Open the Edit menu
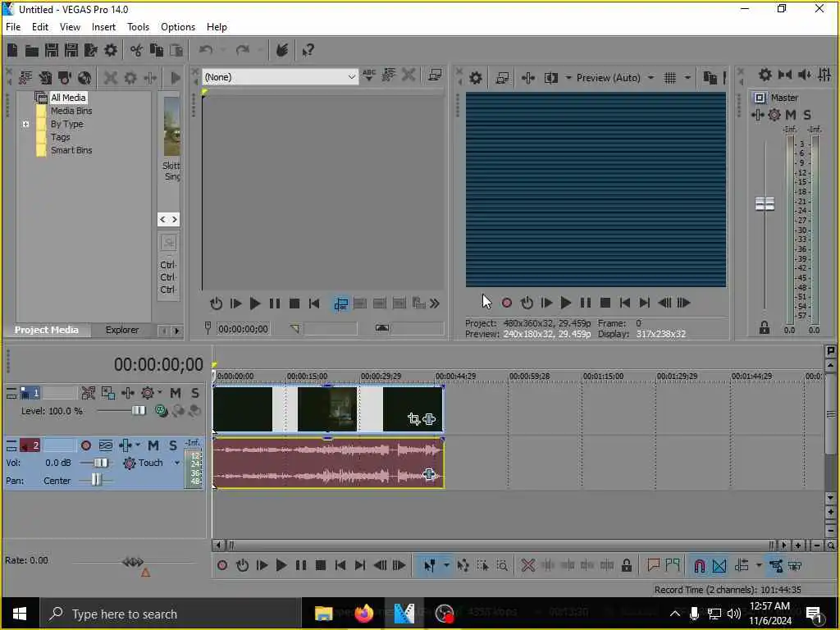The width and height of the screenshot is (840, 630). pyautogui.click(x=39, y=27)
